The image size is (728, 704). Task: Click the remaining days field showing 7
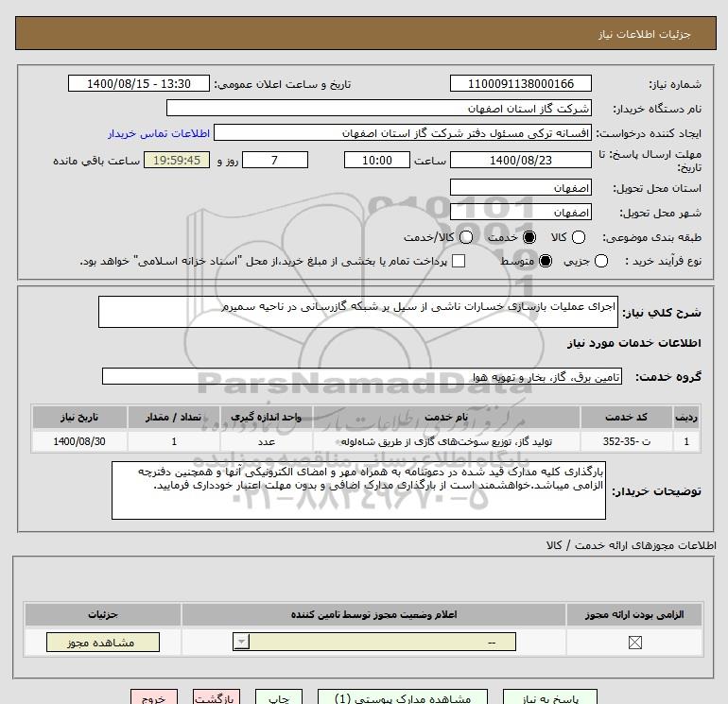(275, 160)
